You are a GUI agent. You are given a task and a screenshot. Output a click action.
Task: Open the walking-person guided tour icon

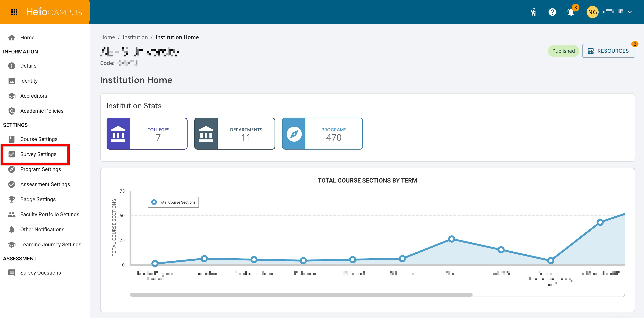coord(533,12)
